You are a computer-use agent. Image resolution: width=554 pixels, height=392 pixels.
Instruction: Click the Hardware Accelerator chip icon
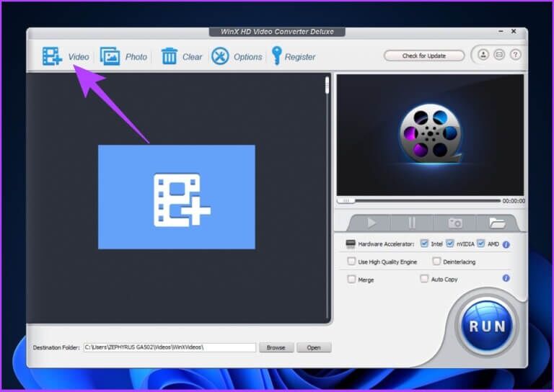point(351,244)
